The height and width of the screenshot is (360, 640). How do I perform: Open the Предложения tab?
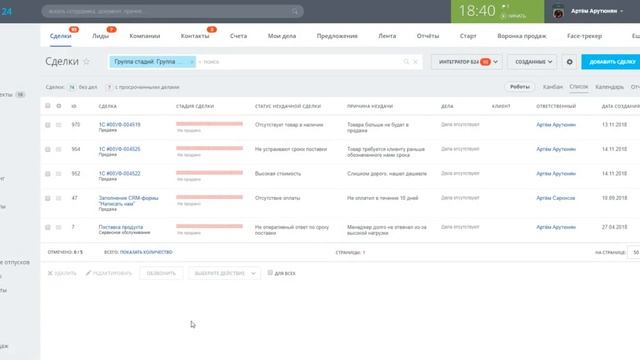[337, 36]
